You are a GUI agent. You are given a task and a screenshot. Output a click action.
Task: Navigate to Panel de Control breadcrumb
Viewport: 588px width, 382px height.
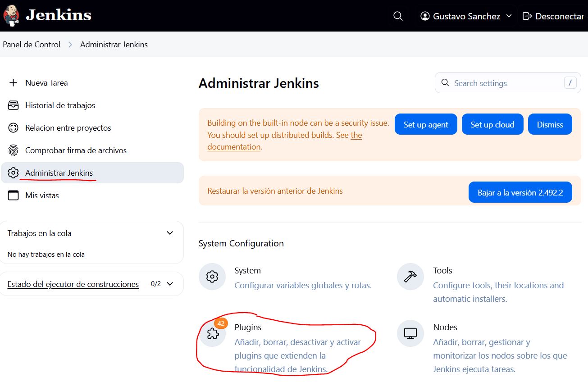[x=31, y=44]
